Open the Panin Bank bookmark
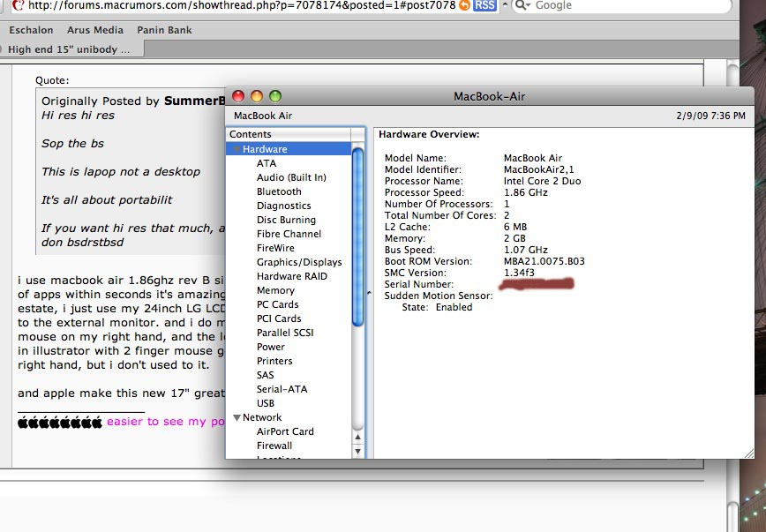The height and width of the screenshot is (532, 766). tap(165, 30)
